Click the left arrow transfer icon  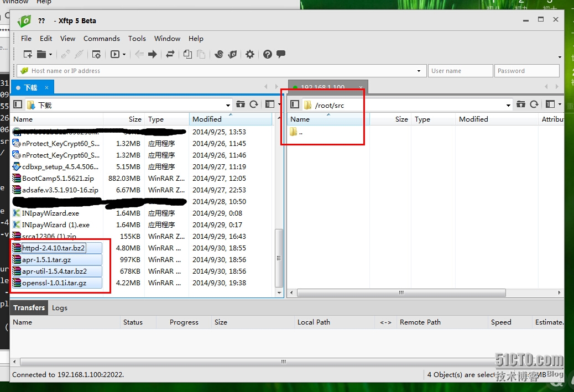(139, 54)
